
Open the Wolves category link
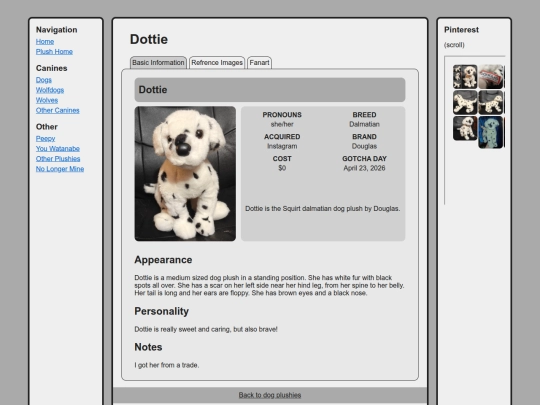[x=47, y=100]
